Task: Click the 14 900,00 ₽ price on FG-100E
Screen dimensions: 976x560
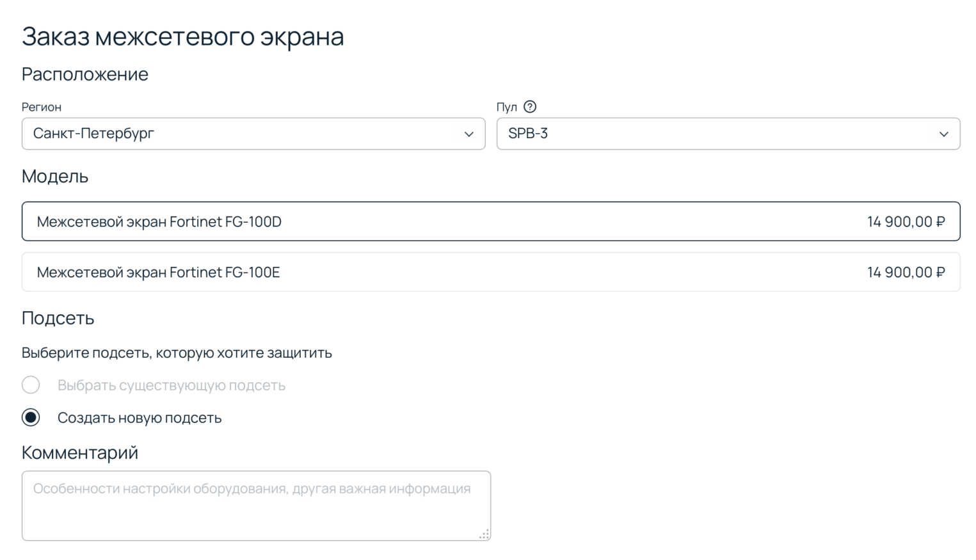Action: point(906,271)
